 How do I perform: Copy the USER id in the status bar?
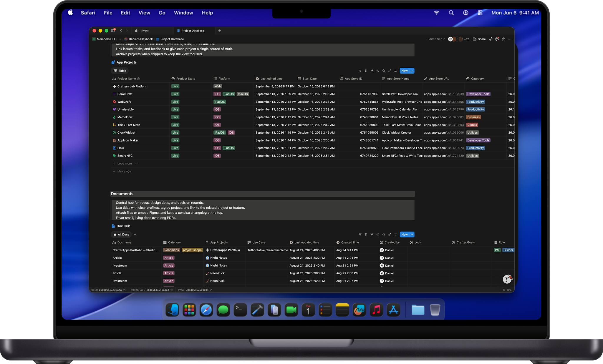pos(124,290)
